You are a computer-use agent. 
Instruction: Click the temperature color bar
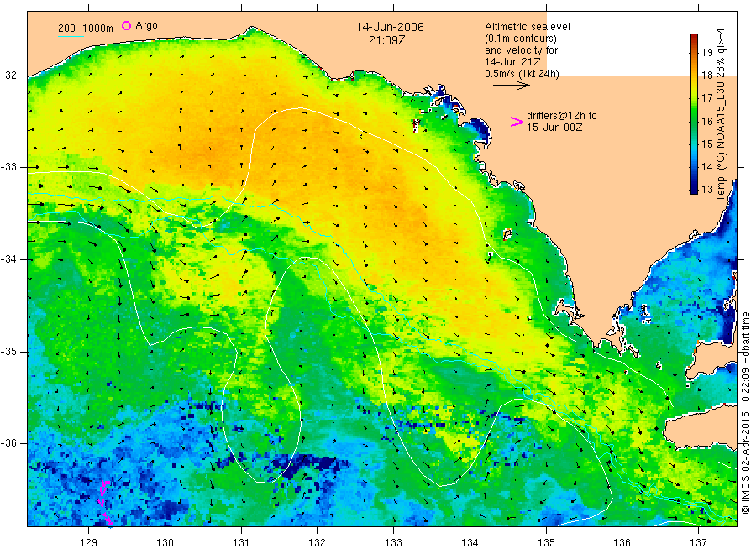pyautogui.click(x=694, y=113)
